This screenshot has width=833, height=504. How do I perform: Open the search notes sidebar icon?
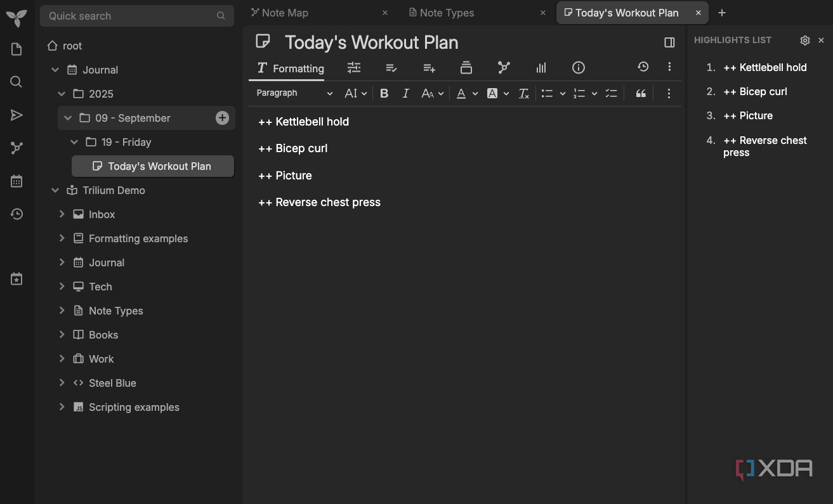[x=16, y=82]
